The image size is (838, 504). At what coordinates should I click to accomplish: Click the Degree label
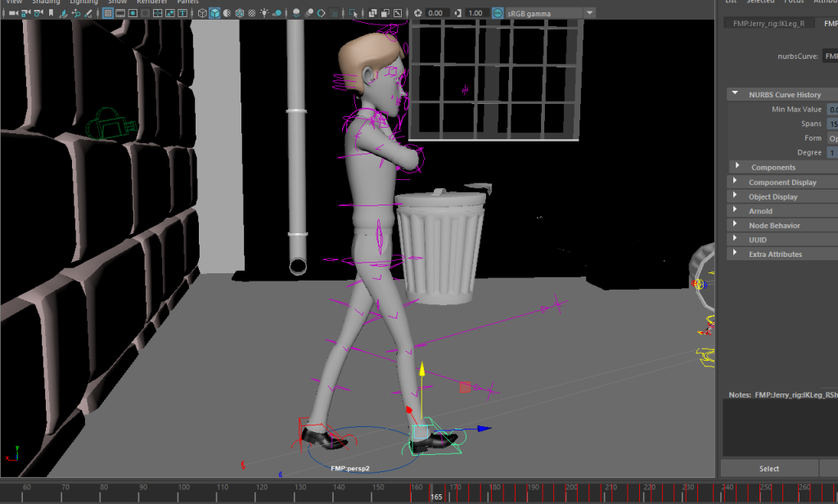(x=809, y=152)
